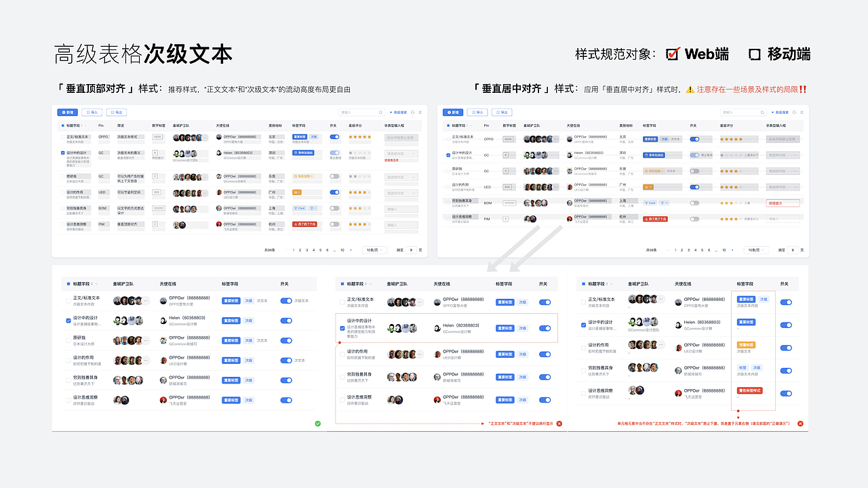Click next-page arrow in 垂直居中对齐 table pagination
Viewport: 868px width, 488px height.
(732, 250)
